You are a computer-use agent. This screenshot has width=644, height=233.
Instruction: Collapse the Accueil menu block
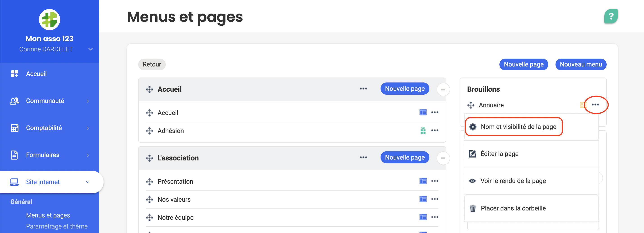tap(443, 90)
